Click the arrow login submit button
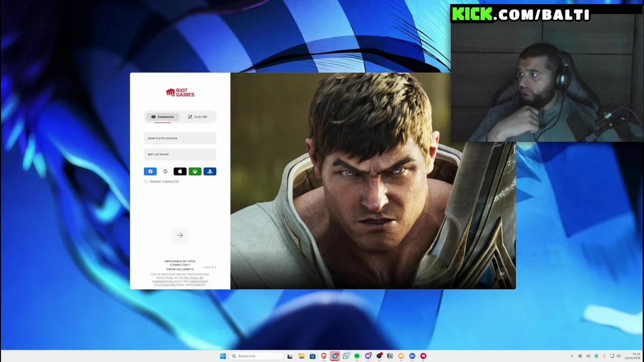 coord(180,235)
